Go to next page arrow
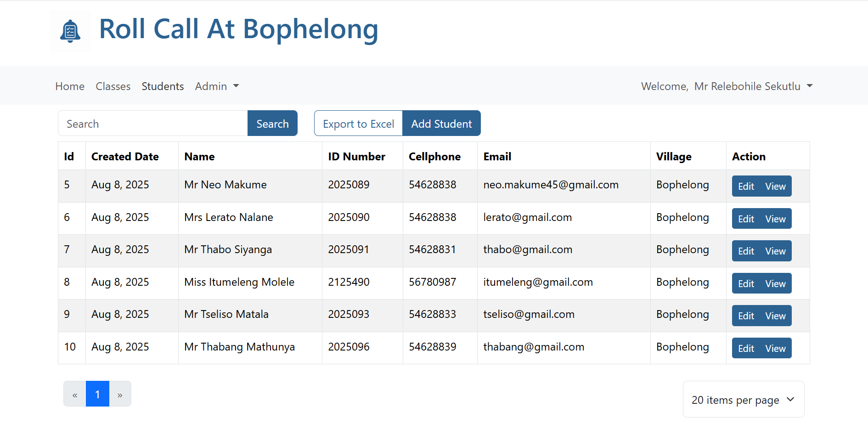This screenshot has height=424, width=868. point(120,394)
